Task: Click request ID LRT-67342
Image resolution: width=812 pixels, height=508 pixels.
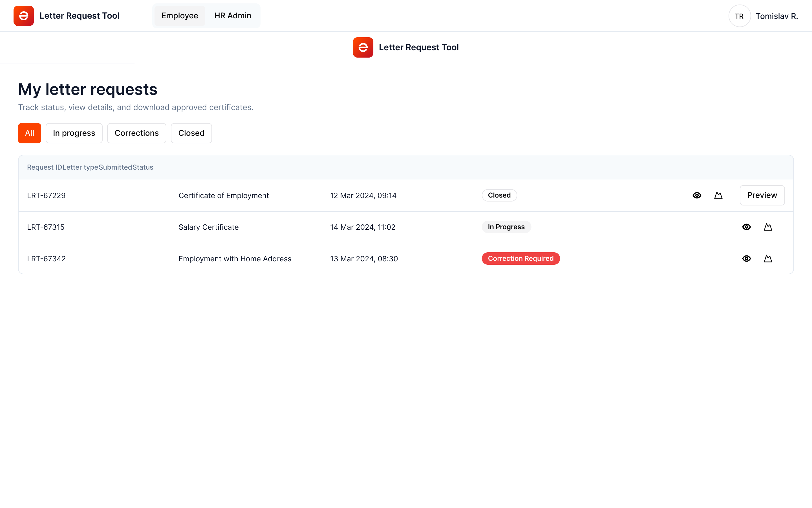Action: (x=46, y=259)
